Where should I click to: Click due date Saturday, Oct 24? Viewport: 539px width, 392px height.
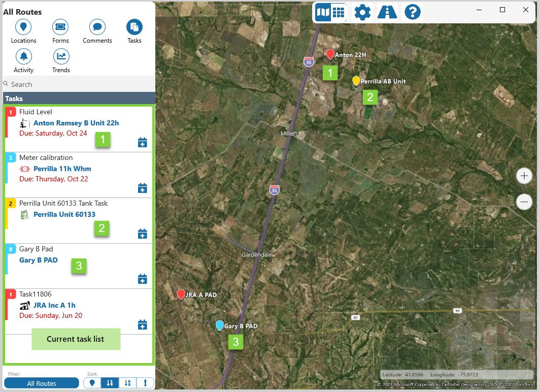53,133
